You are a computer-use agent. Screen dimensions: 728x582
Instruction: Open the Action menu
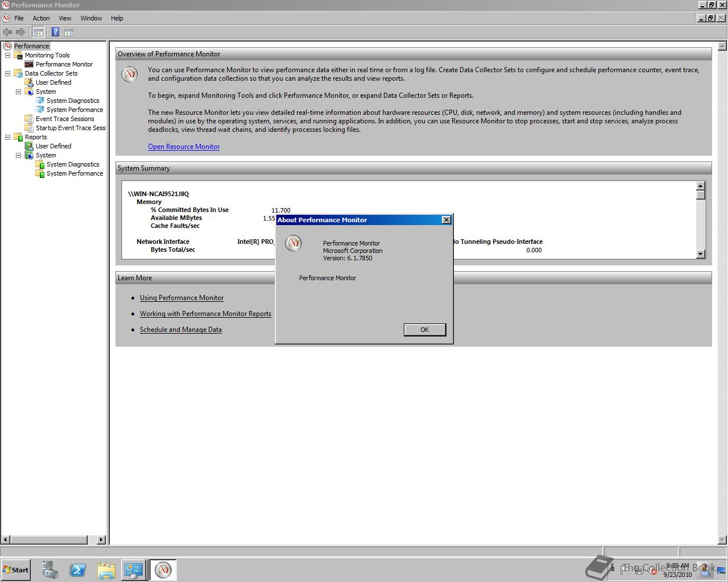point(41,18)
